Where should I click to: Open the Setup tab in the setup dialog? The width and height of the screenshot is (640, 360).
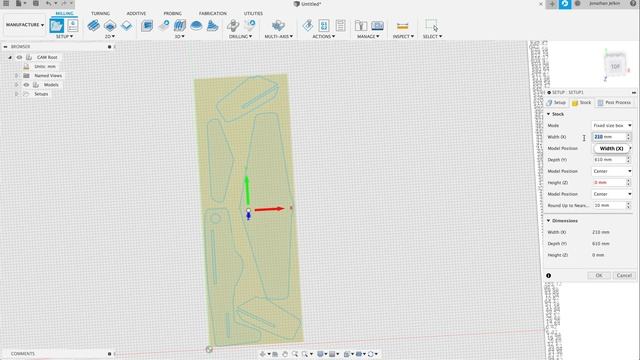coord(556,103)
